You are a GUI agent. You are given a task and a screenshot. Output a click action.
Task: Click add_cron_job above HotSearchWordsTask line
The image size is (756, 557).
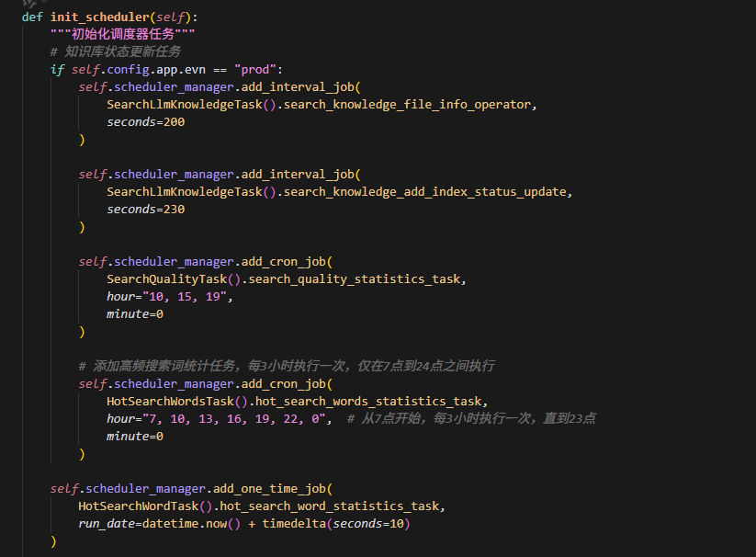[284, 384]
